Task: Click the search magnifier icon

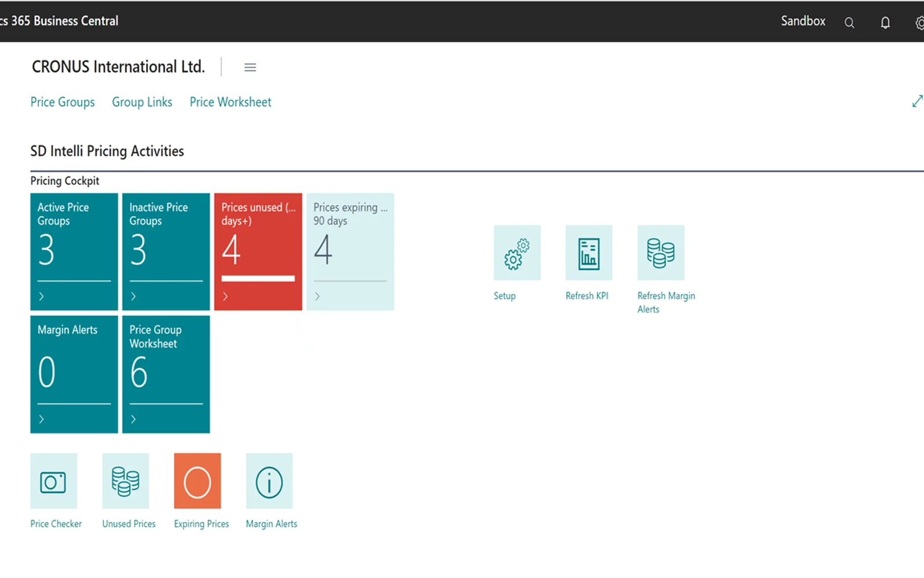Action: click(x=849, y=23)
